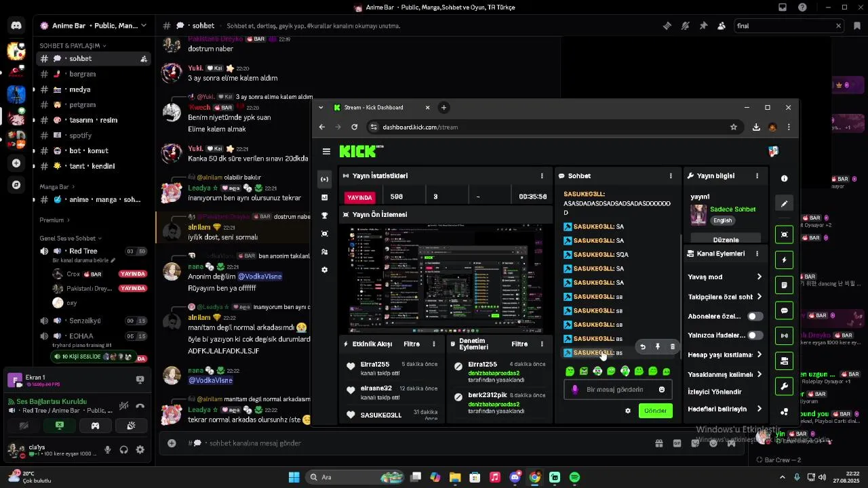Image resolution: width=868 pixels, height=488 pixels.
Task: Open Kick dashboard hamburger menu
Action: [x=326, y=152]
